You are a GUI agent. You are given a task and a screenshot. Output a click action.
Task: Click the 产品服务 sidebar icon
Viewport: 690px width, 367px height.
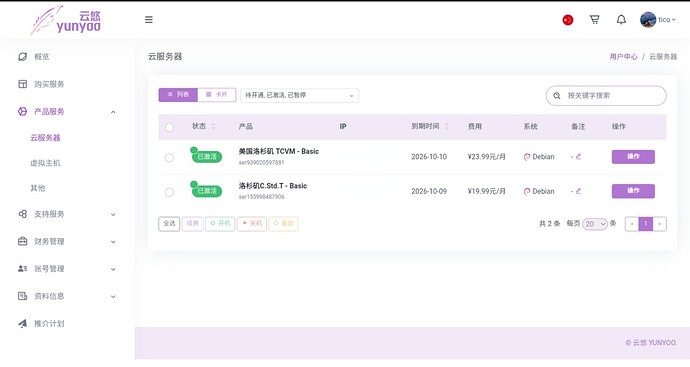[x=22, y=111]
